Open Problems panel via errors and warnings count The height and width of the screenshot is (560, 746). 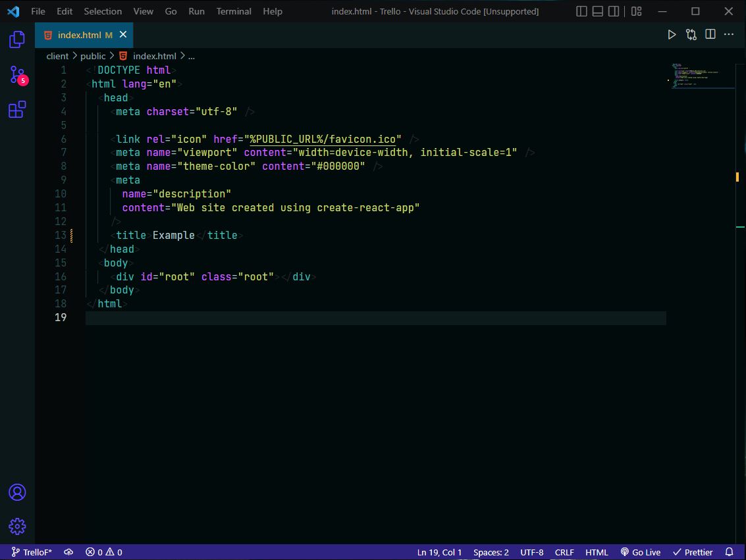[x=104, y=552]
